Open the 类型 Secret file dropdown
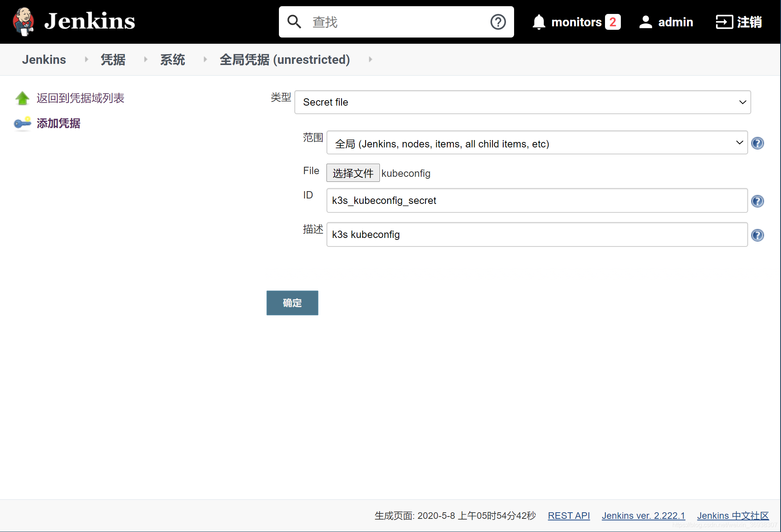Screen dimensions: 781x532 point(523,102)
